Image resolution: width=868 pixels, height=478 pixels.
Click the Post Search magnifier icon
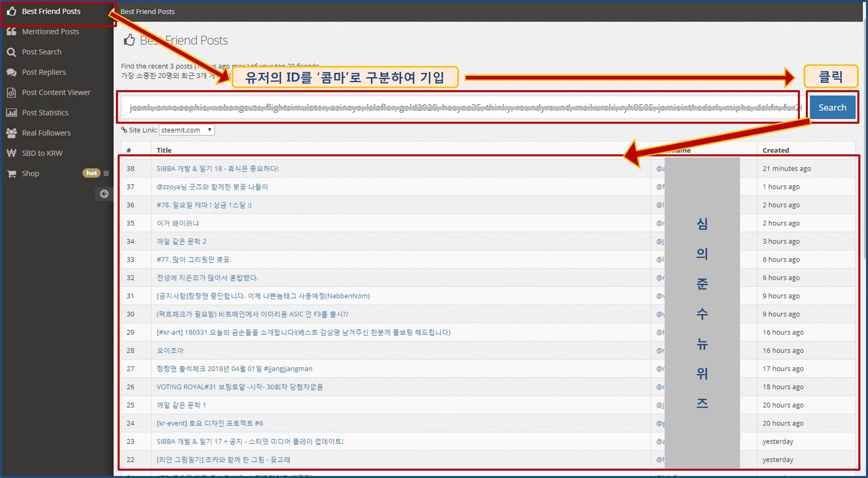tap(11, 52)
